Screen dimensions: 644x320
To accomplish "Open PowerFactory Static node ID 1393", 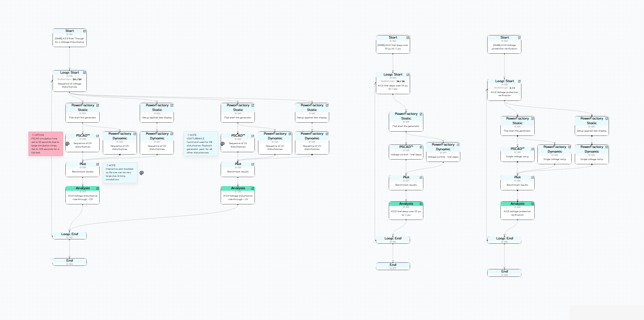I will tap(607, 119).
